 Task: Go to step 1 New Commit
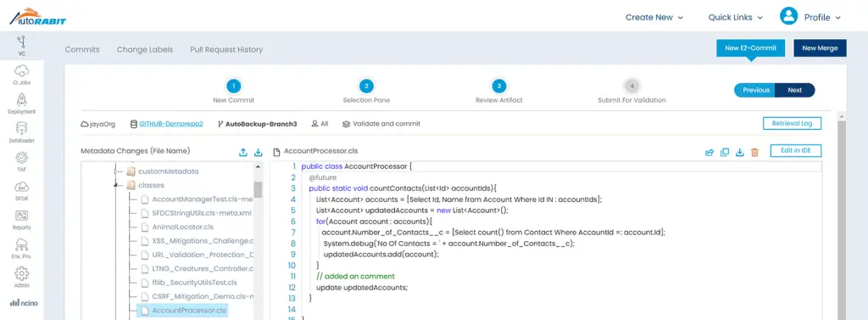click(x=234, y=92)
